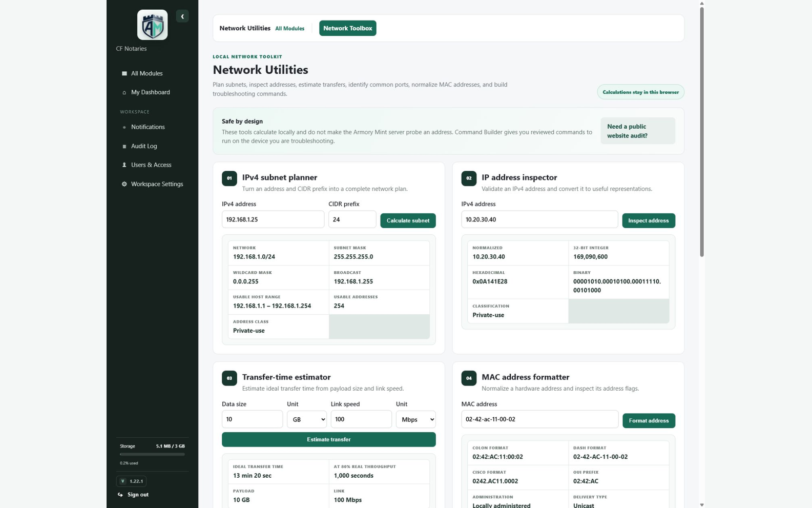Click the All Modules grid icon
This screenshot has width=812, height=508.
point(124,73)
